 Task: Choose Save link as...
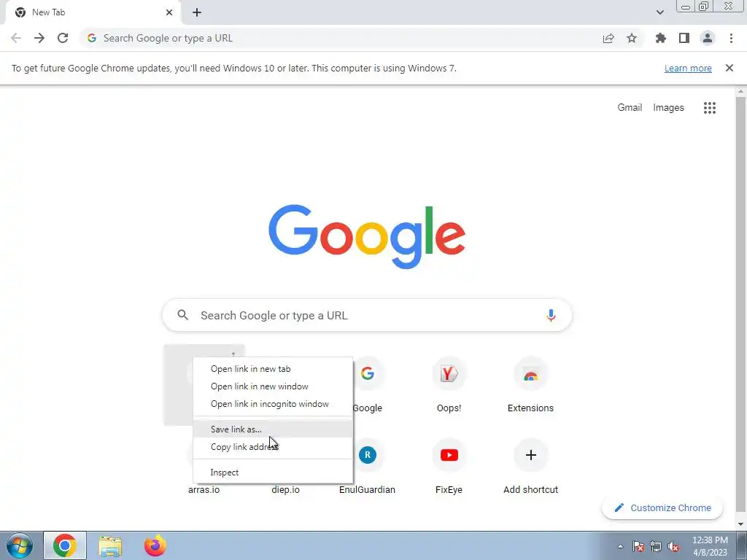273,429
